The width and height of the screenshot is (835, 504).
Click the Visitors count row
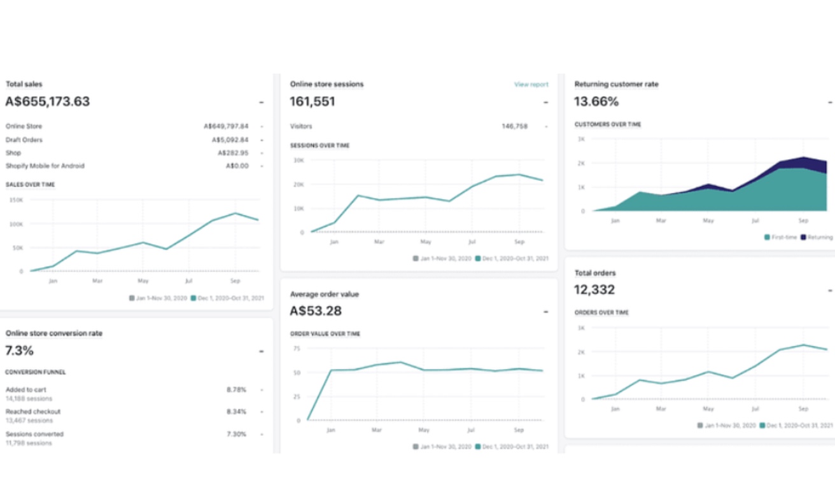[x=301, y=127]
